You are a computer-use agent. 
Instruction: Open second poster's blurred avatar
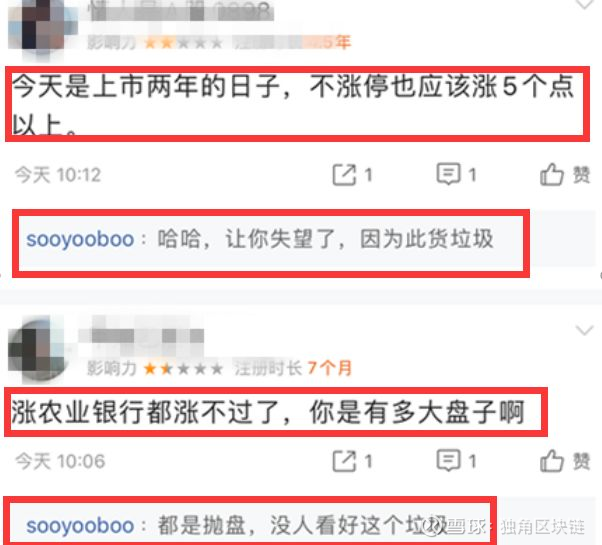[38, 349]
